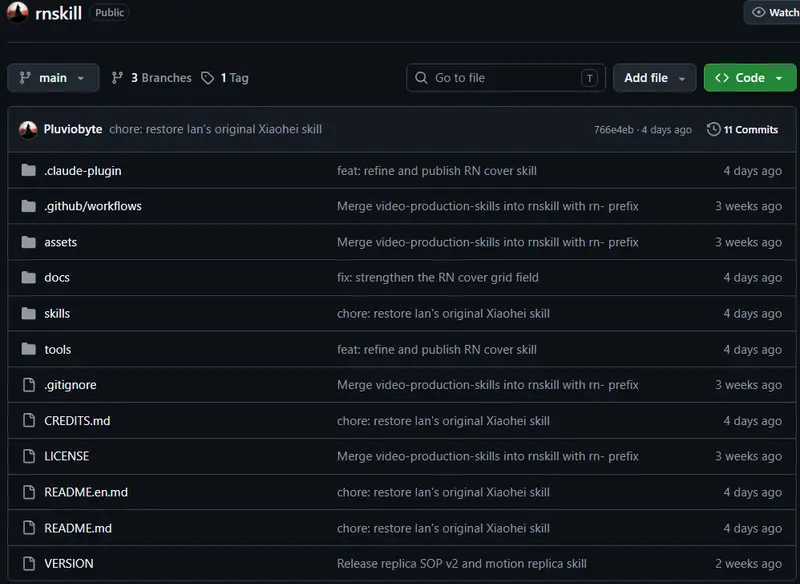Click the folder icon beside assets
This screenshot has width=800, height=584.
(x=29, y=242)
